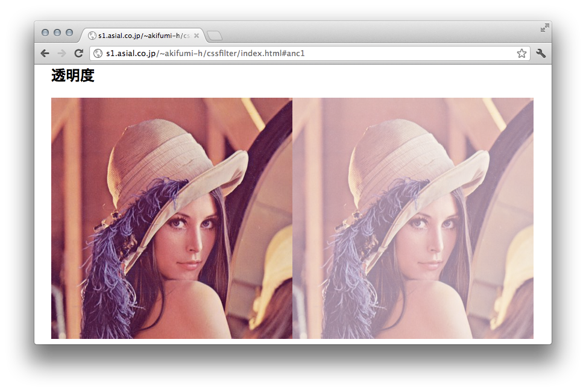Image resolution: width=586 pixels, height=392 pixels.
Task: Reload the current page
Action: point(78,54)
